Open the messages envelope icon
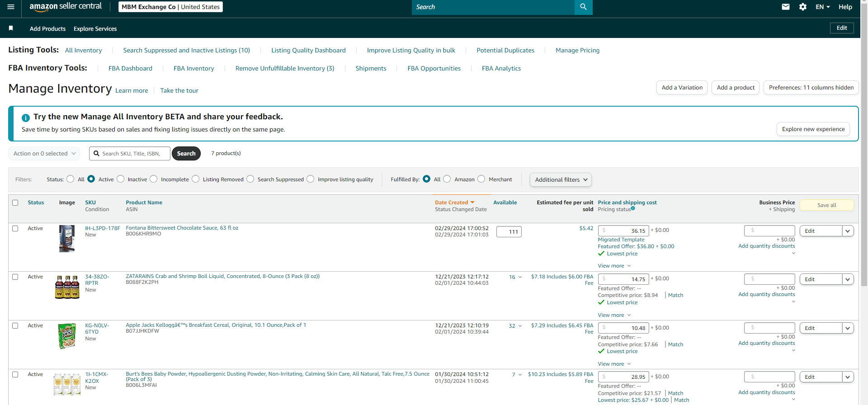Viewport: 868px width, 405px height. pyautogui.click(x=786, y=7)
